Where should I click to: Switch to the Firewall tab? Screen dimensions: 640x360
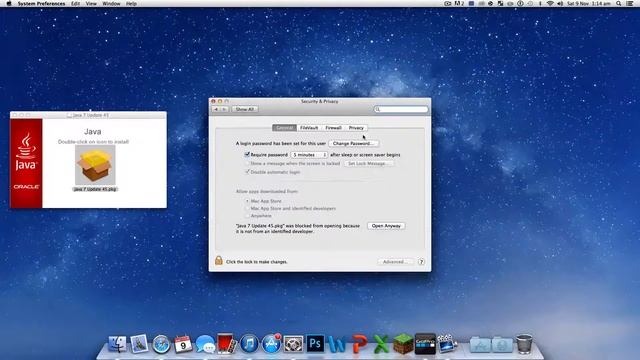click(x=333, y=128)
